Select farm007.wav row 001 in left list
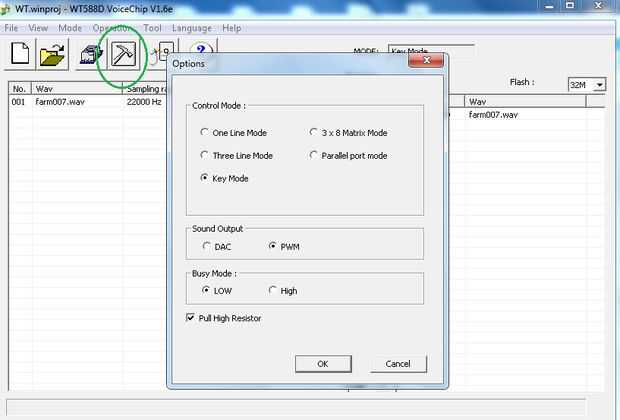 pyautogui.click(x=87, y=102)
